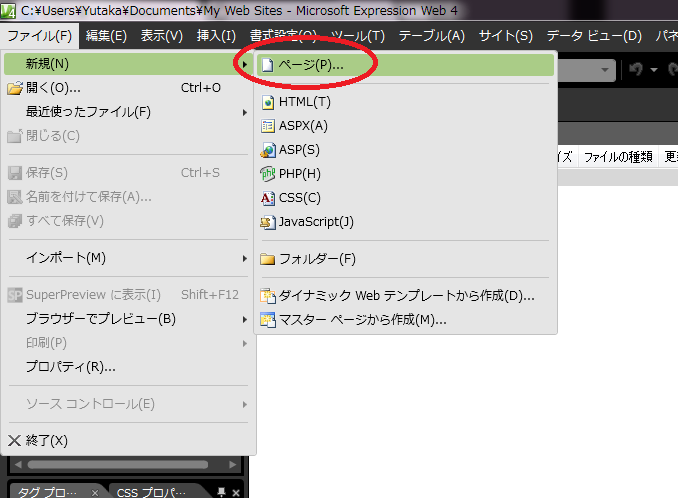This screenshot has width=678, height=498.
Task: Click the フォルダー(F) folder icon
Action: [268, 259]
